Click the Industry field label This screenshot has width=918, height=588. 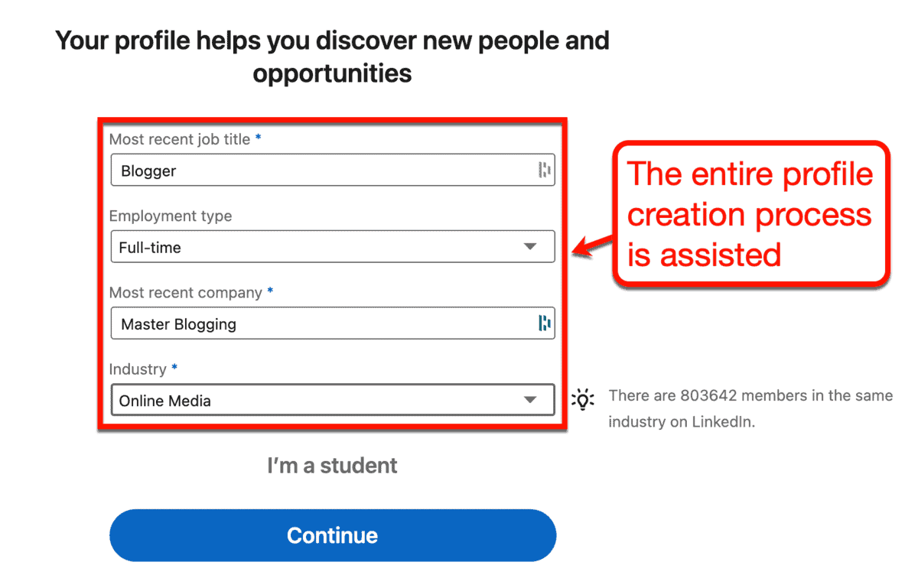click(138, 369)
